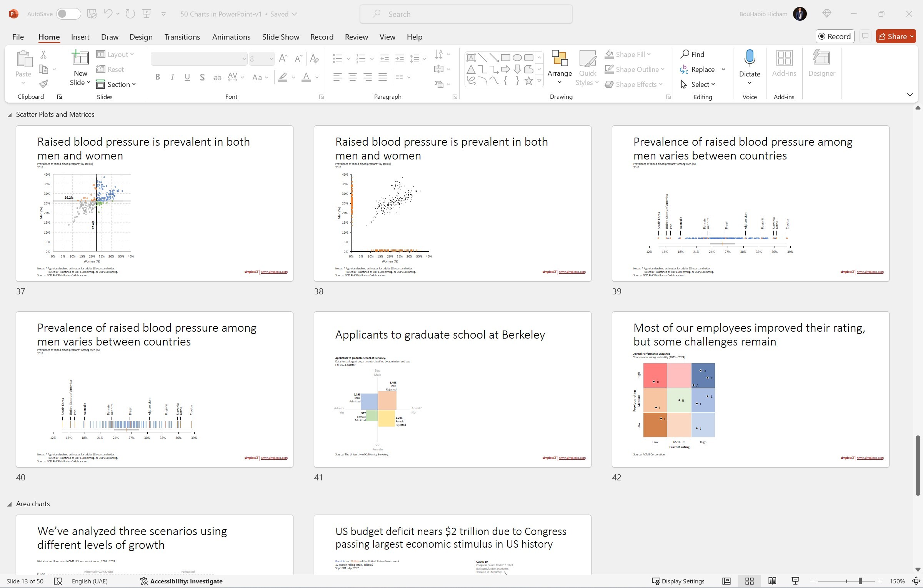Center text in Paragraph group
The width and height of the screenshot is (923, 588).
point(352,77)
